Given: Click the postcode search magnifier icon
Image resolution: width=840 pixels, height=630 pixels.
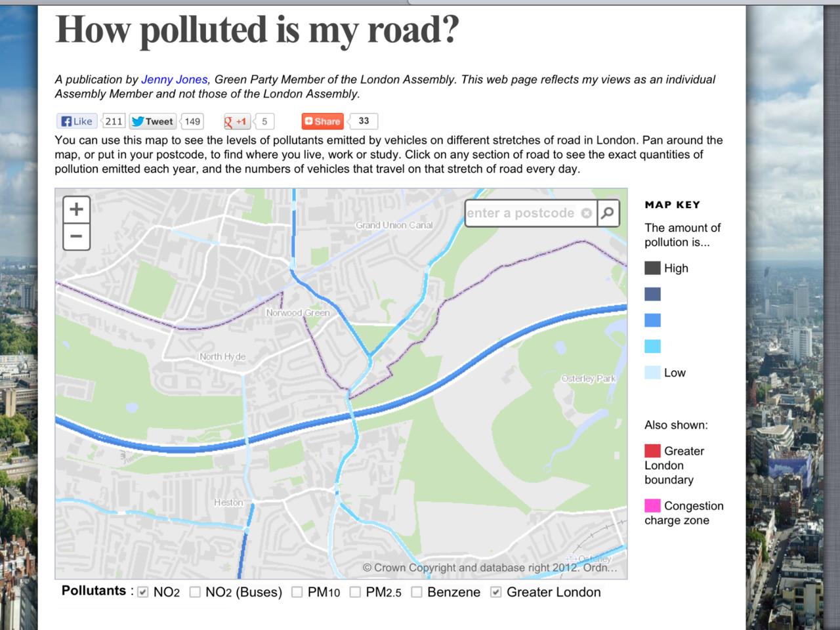Looking at the screenshot, I should [x=608, y=213].
